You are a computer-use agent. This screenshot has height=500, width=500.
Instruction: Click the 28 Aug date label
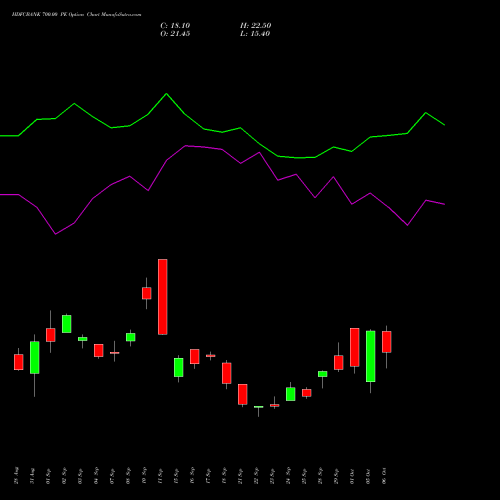[17, 476]
